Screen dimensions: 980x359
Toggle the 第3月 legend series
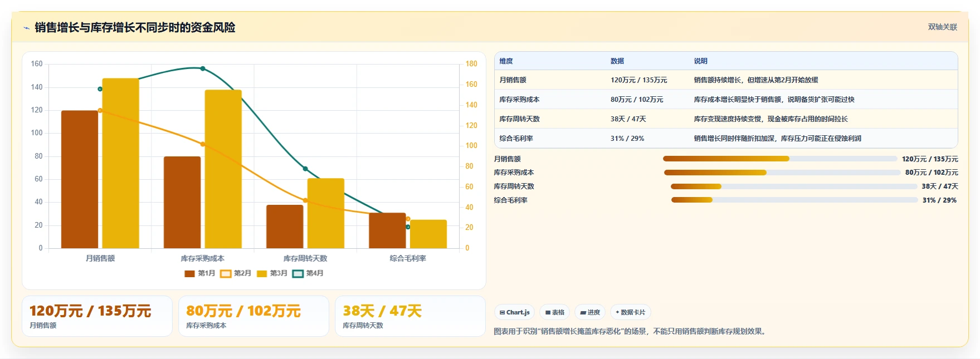(272, 273)
